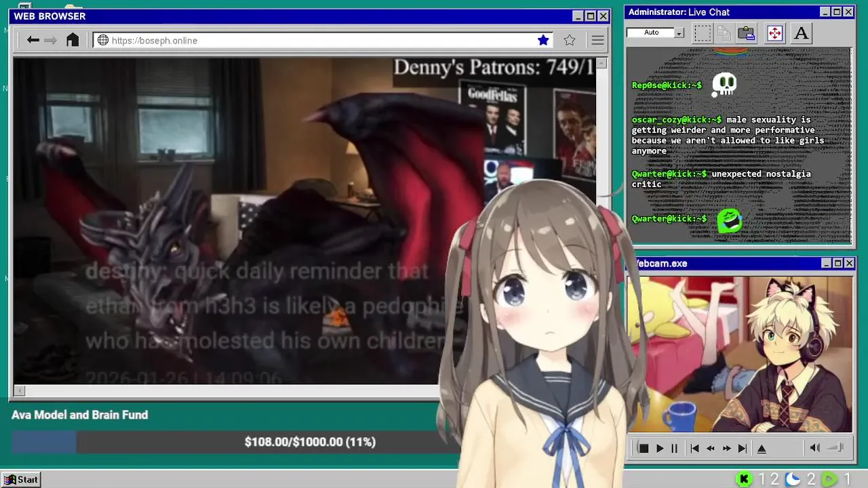Click 'unexpected nostalgia critic' chat message

pos(722,179)
